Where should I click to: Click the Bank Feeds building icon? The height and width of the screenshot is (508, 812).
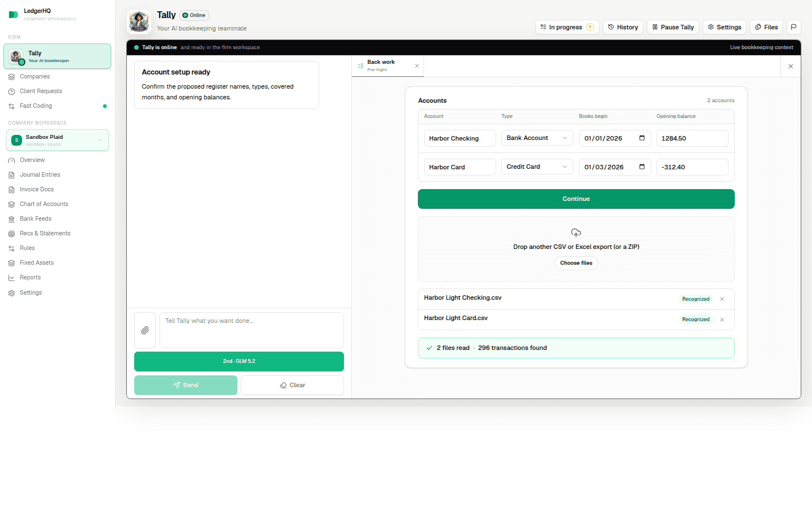point(11,219)
